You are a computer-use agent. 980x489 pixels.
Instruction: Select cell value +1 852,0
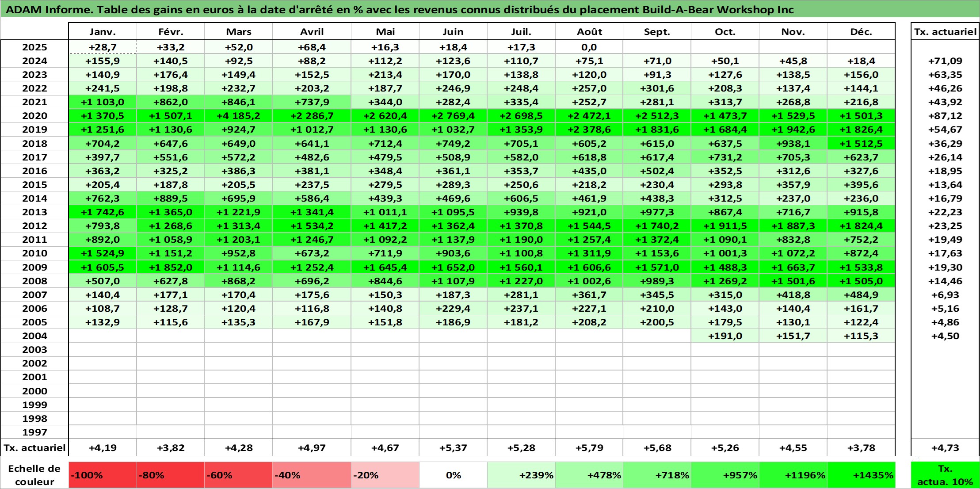171,267
